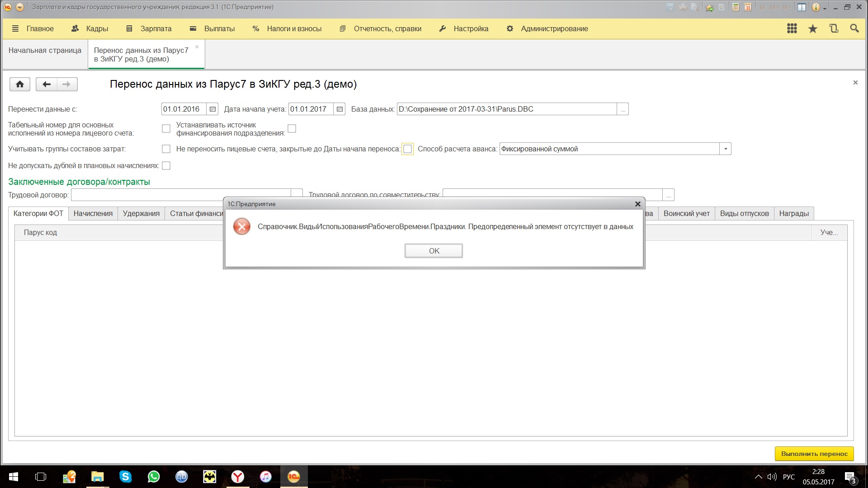Navigate back with left arrow

(x=46, y=84)
